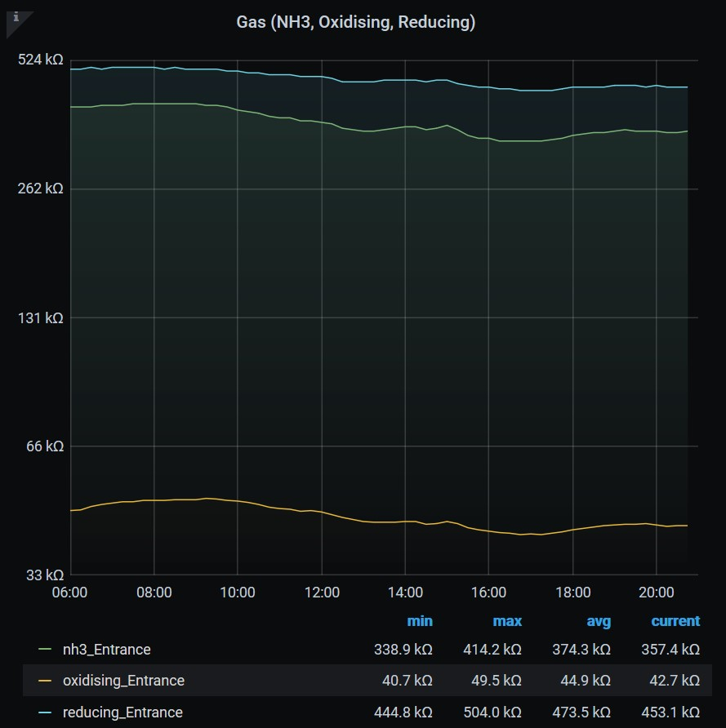The image size is (726, 728).
Task: Click the green nh3_Entrance color swatch
Action: (x=46, y=650)
